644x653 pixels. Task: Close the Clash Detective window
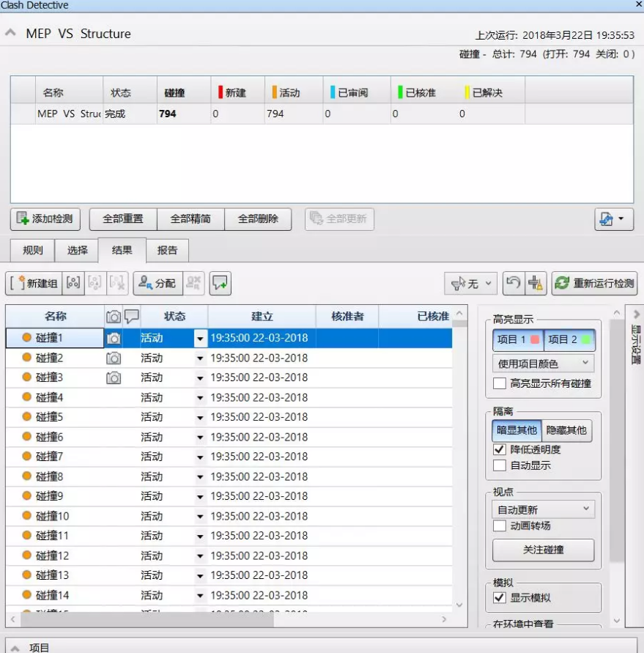639,4
